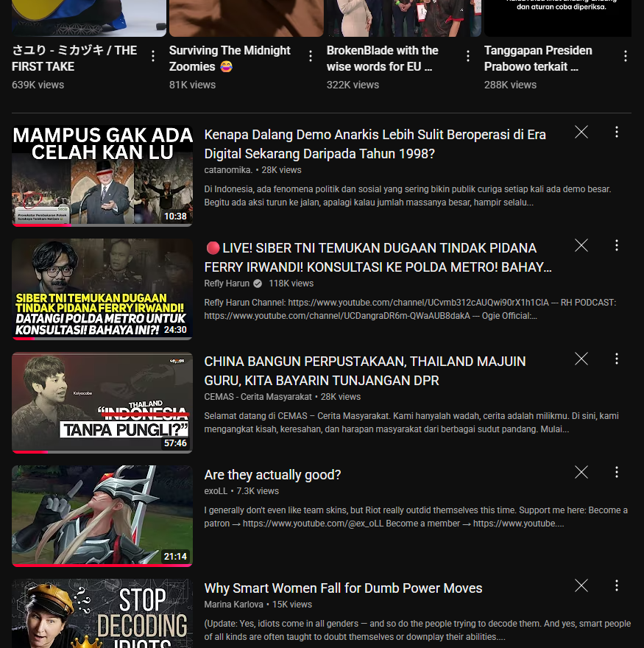This screenshot has width=644, height=648.
Task: Open the catanomika channel link
Action: (228, 170)
